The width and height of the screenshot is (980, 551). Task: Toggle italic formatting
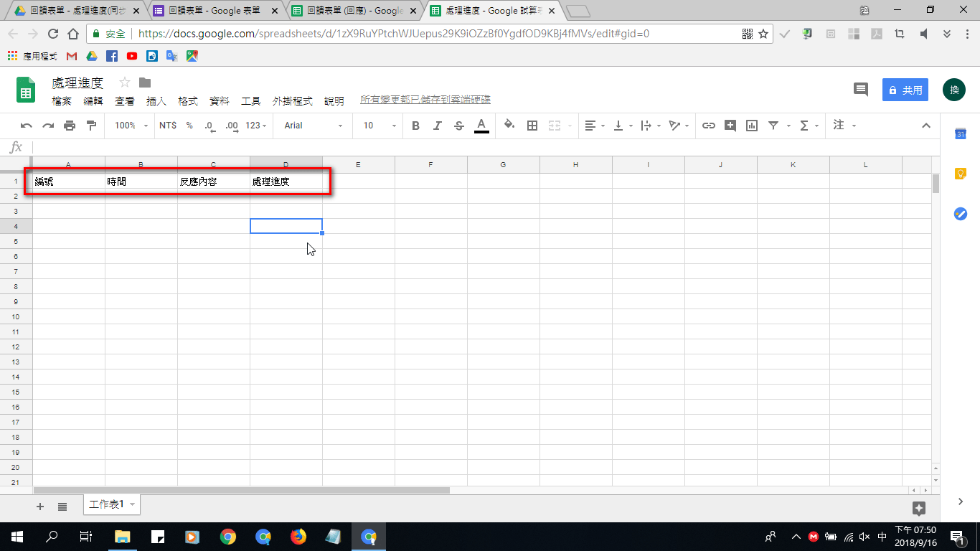pyautogui.click(x=438, y=126)
